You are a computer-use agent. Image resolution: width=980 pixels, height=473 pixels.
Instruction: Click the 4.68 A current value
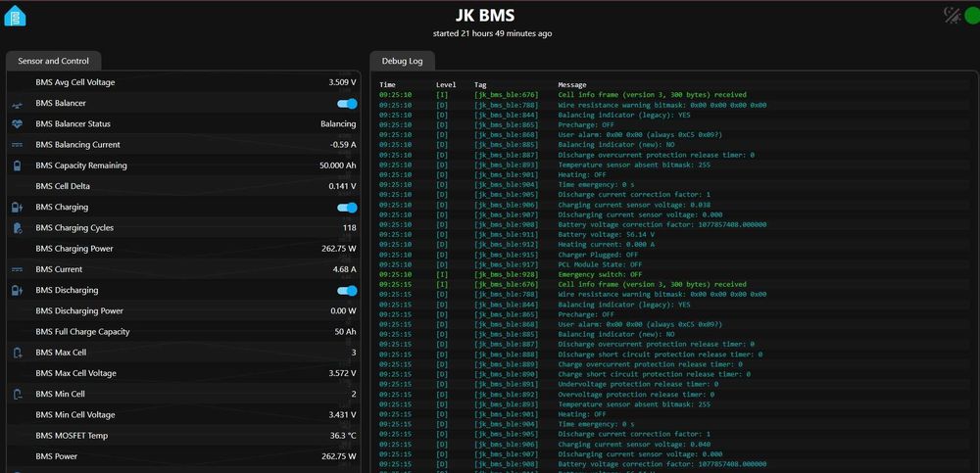point(344,269)
